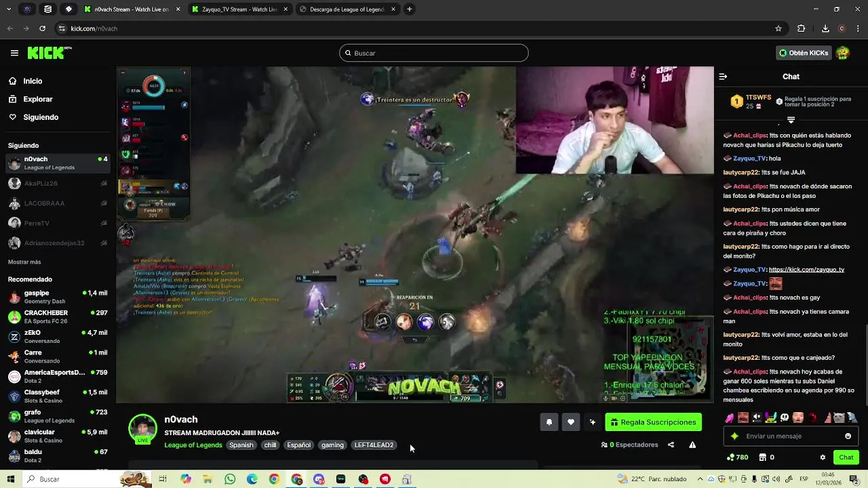Open the Kick hamburger sidebar menu
868x488 pixels.
(14, 53)
